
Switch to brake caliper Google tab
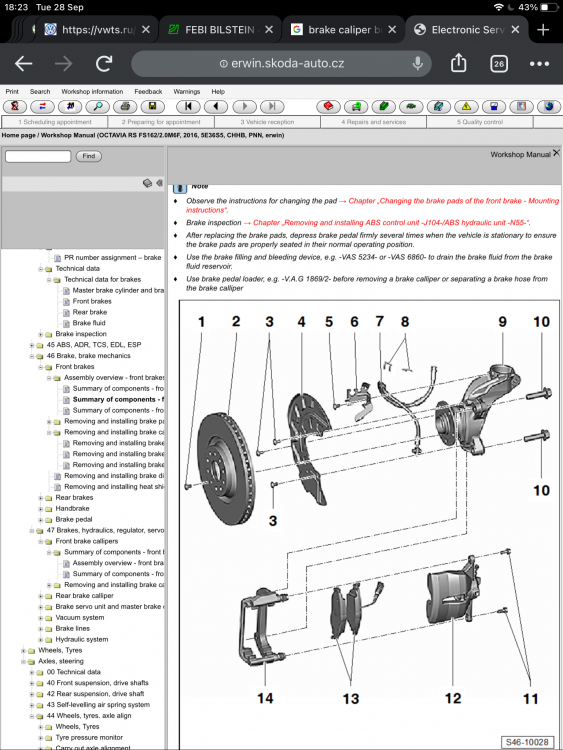(343, 30)
